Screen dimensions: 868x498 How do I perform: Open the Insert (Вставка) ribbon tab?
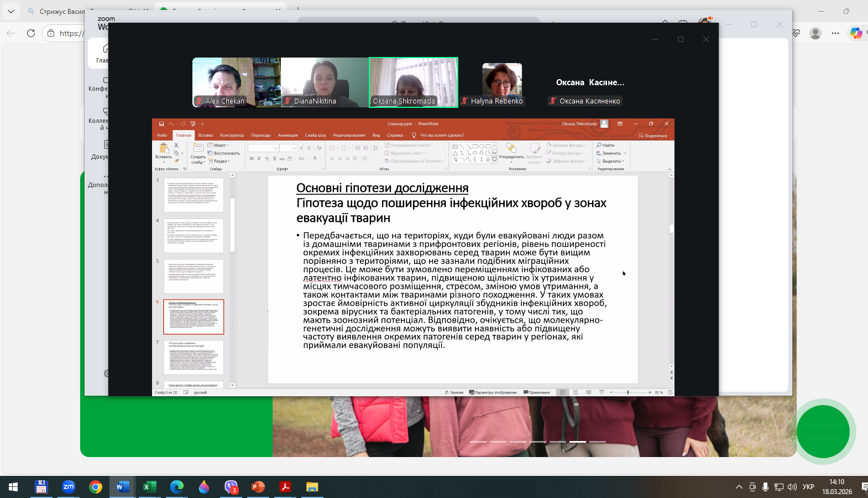[x=206, y=135]
